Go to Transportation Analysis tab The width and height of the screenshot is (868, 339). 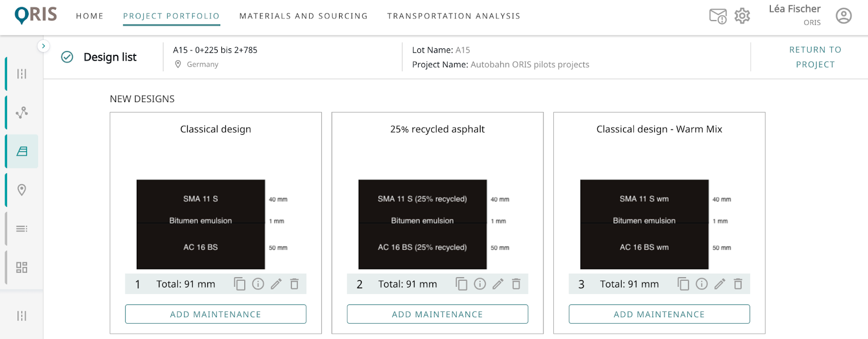pyautogui.click(x=454, y=16)
